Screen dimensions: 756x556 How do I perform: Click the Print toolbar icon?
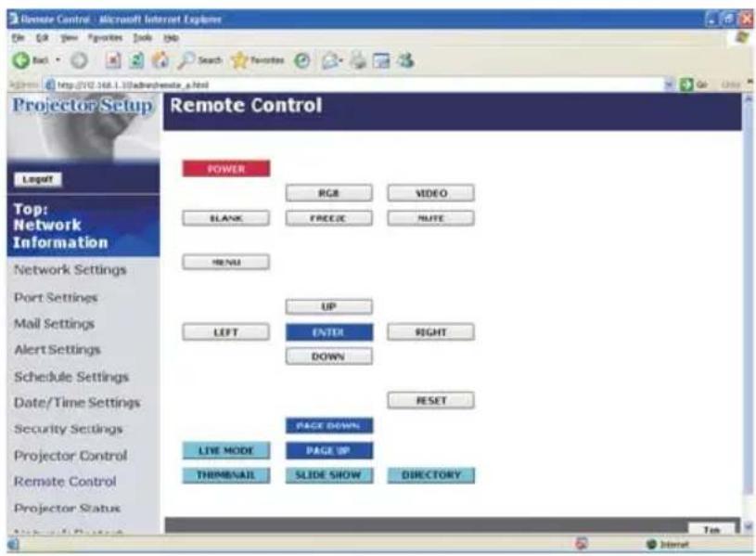pos(358,60)
